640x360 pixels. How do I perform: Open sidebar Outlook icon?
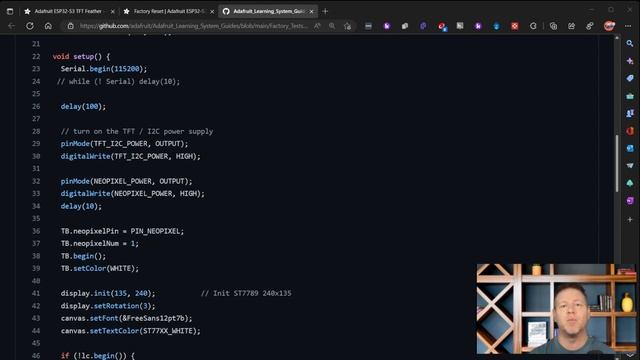[x=630, y=148]
